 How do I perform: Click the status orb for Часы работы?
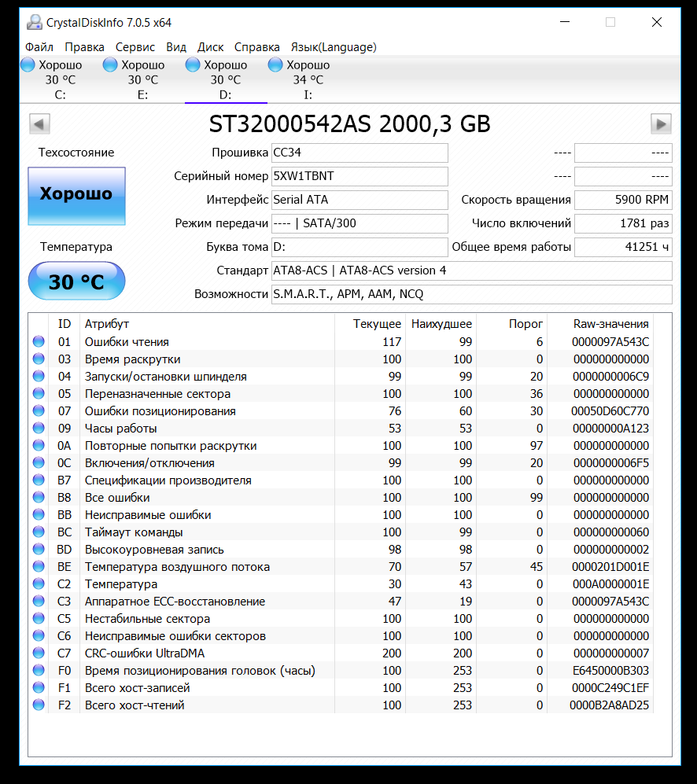(39, 428)
